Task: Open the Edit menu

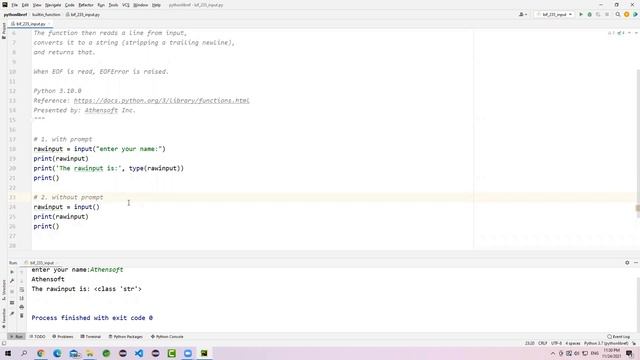Action: (25, 5)
